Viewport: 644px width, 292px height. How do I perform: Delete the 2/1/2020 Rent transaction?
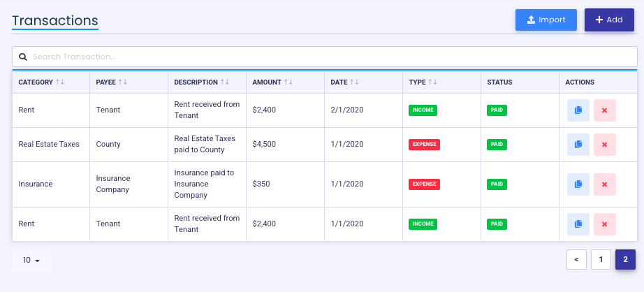point(605,110)
